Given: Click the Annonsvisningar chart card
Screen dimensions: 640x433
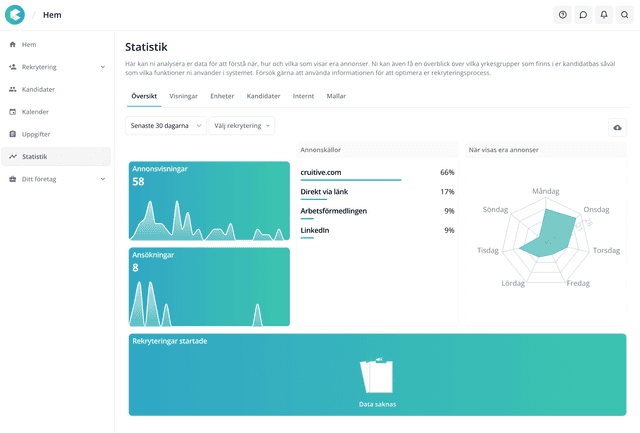Looking at the screenshot, I should [x=209, y=200].
